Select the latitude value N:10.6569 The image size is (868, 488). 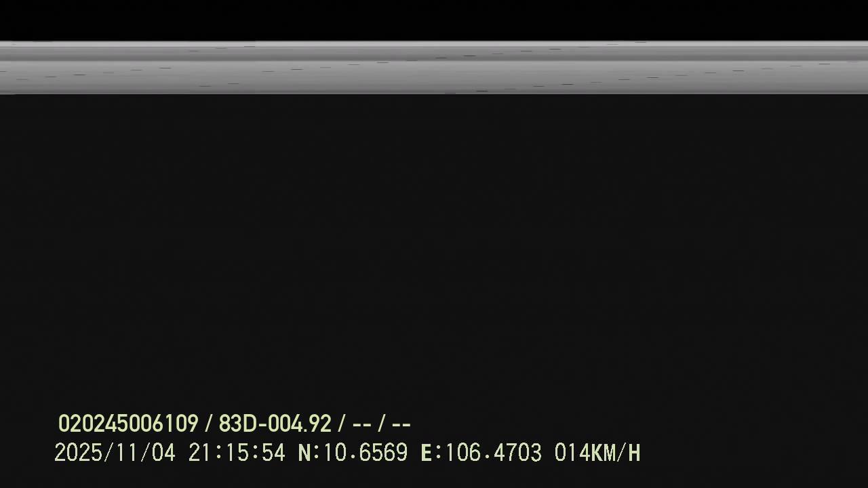pos(353,453)
